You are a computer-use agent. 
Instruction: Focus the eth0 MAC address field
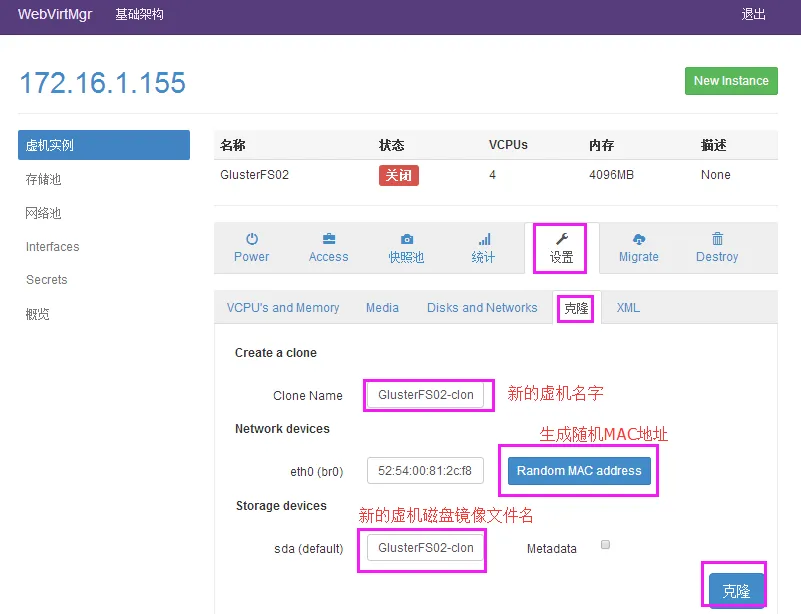[x=426, y=470]
